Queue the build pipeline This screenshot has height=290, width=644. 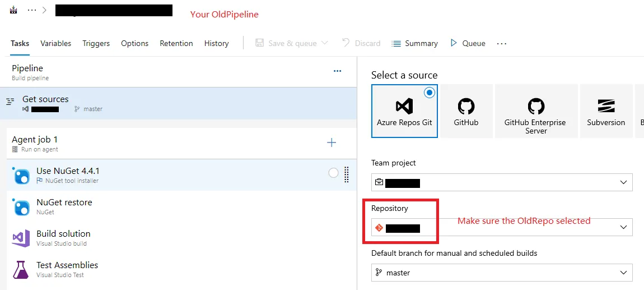[468, 43]
